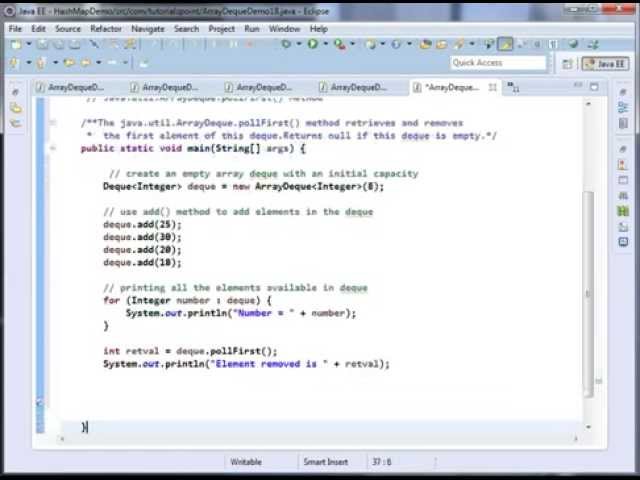Open the Debug configurations dropdown arrow
640x480 pixels.
[x=299, y=44]
